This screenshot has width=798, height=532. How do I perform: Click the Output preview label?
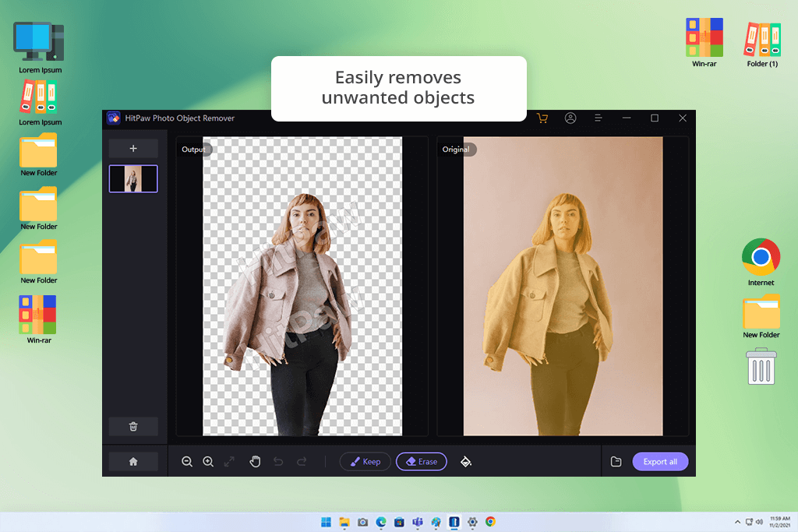(x=193, y=149)
